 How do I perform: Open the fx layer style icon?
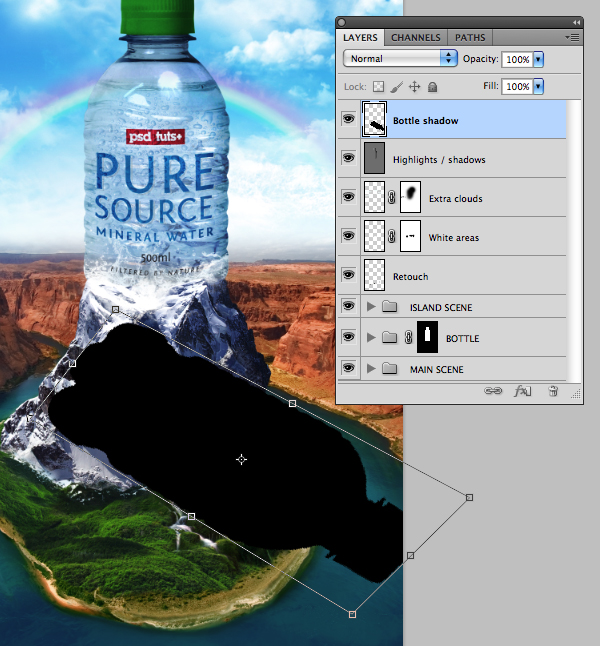(x=523, y=391)
